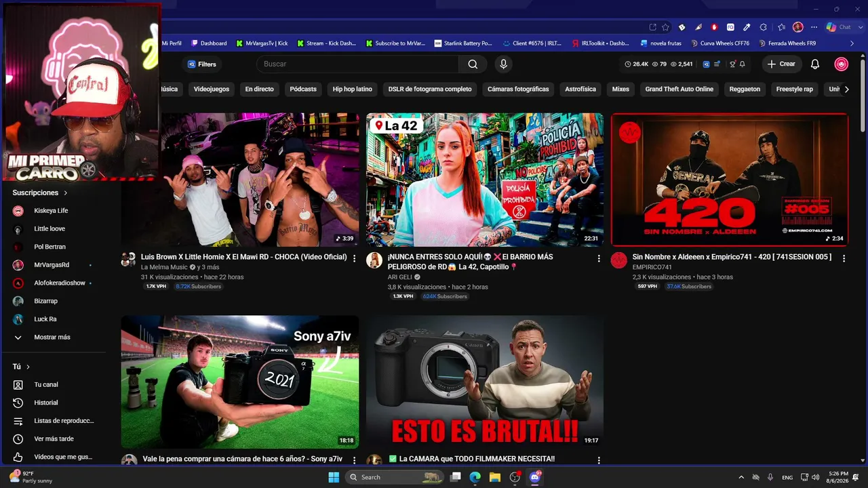Open the Kiskeya Life subscription

pos(52,211)
